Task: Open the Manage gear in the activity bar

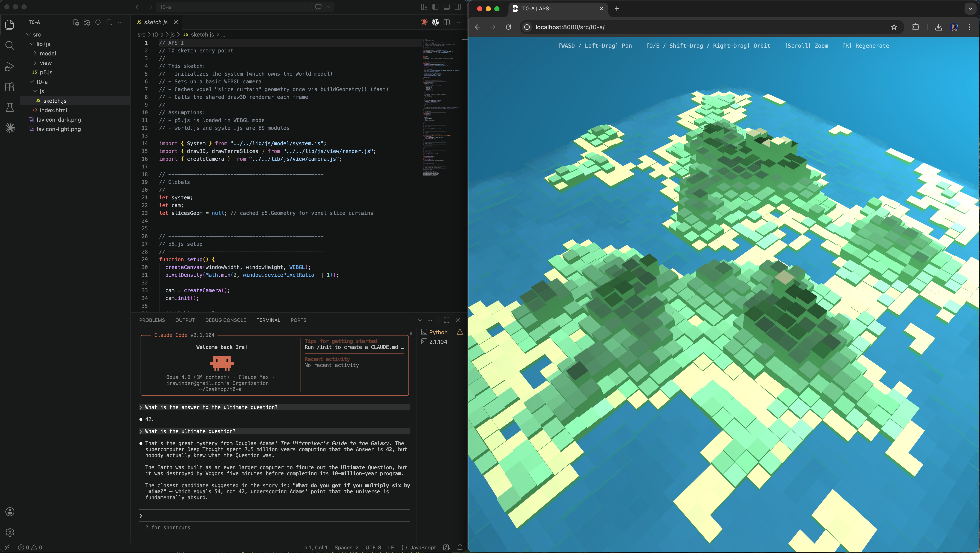Action: pos(10,532)
